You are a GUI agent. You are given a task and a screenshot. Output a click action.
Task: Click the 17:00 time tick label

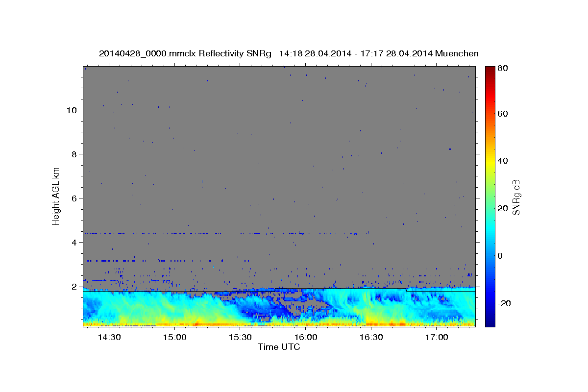click(437, 338)
